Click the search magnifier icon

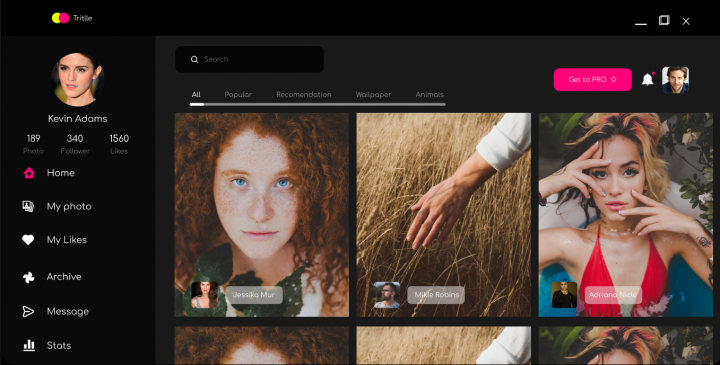tap(194, 59)
